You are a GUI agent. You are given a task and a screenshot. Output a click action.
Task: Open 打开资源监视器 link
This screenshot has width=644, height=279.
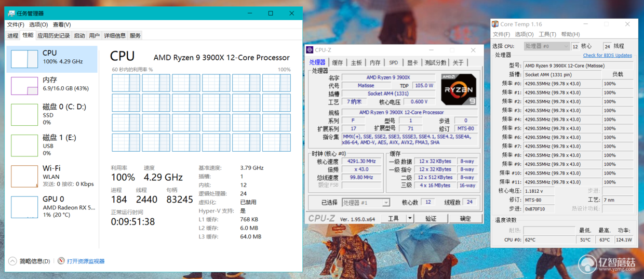86,261
